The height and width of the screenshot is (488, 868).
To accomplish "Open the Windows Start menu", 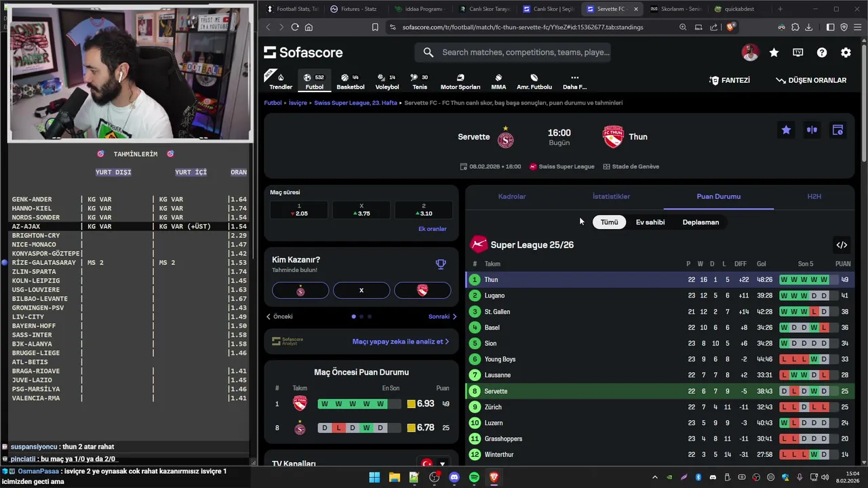I will (374, 477).
